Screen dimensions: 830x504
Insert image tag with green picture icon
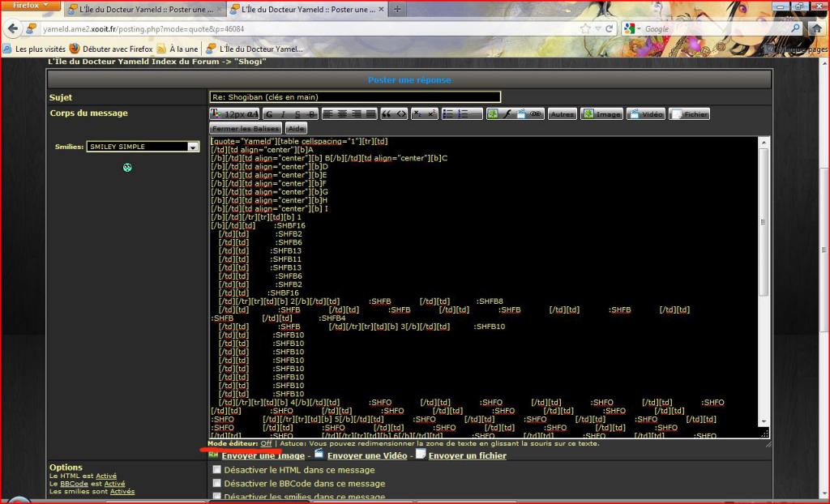(x=493, y=113)
